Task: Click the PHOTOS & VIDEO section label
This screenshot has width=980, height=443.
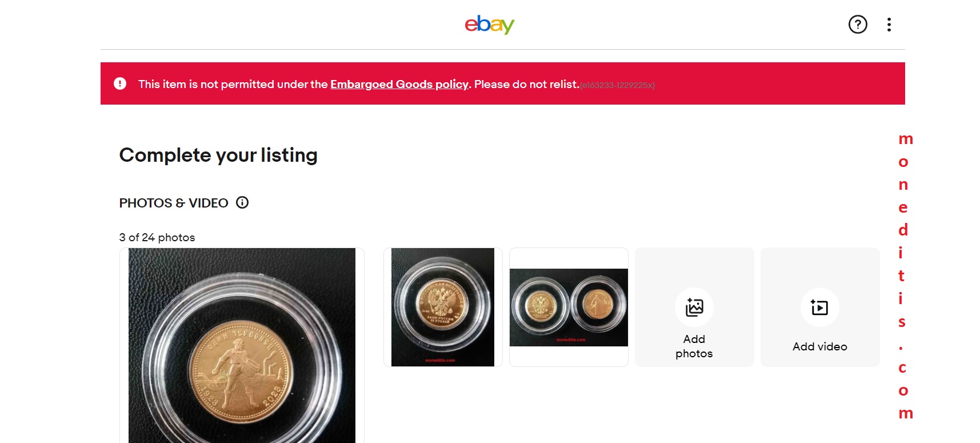Action: [174, 202]
